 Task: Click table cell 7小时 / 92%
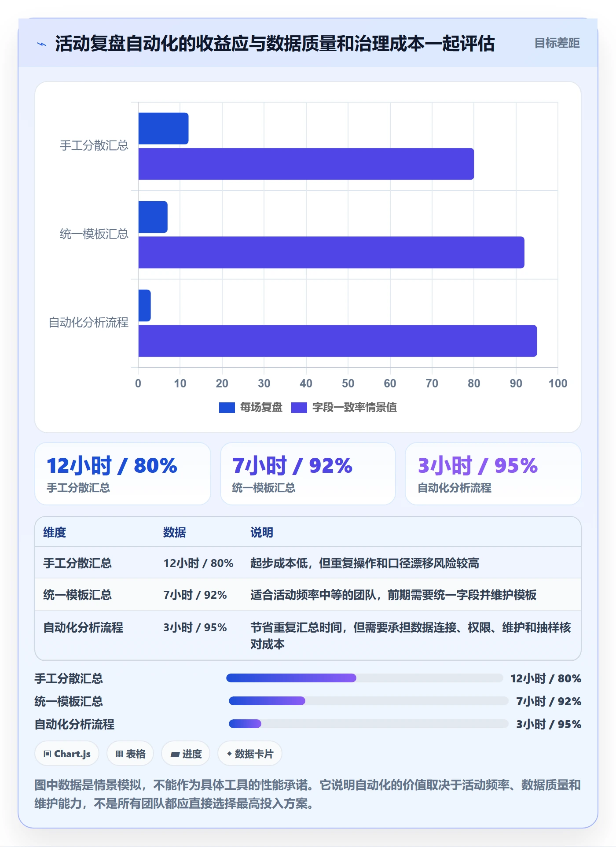point(195,595)
